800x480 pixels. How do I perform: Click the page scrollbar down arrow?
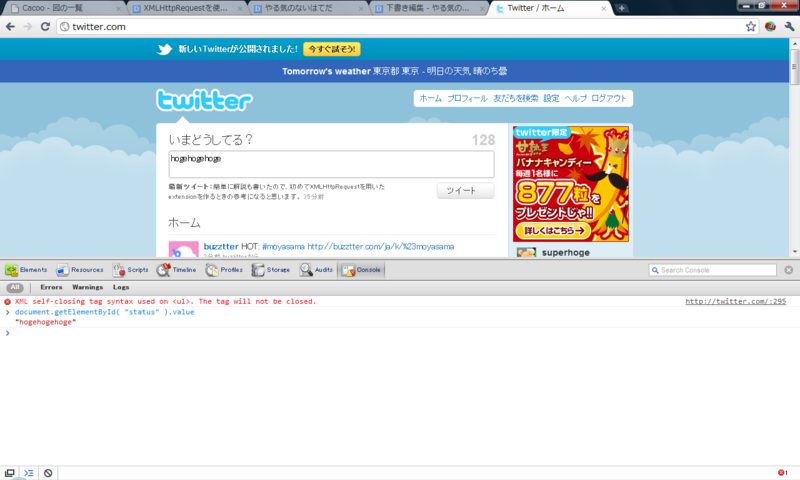794,252
